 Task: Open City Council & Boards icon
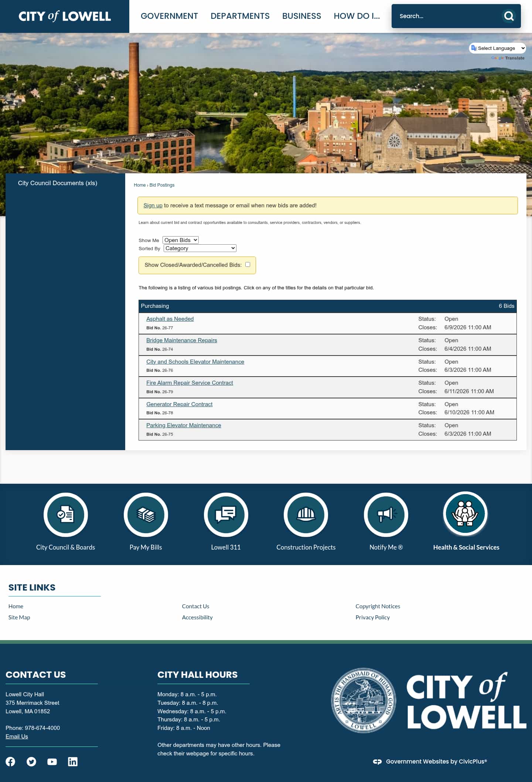(x=65, y=514)
